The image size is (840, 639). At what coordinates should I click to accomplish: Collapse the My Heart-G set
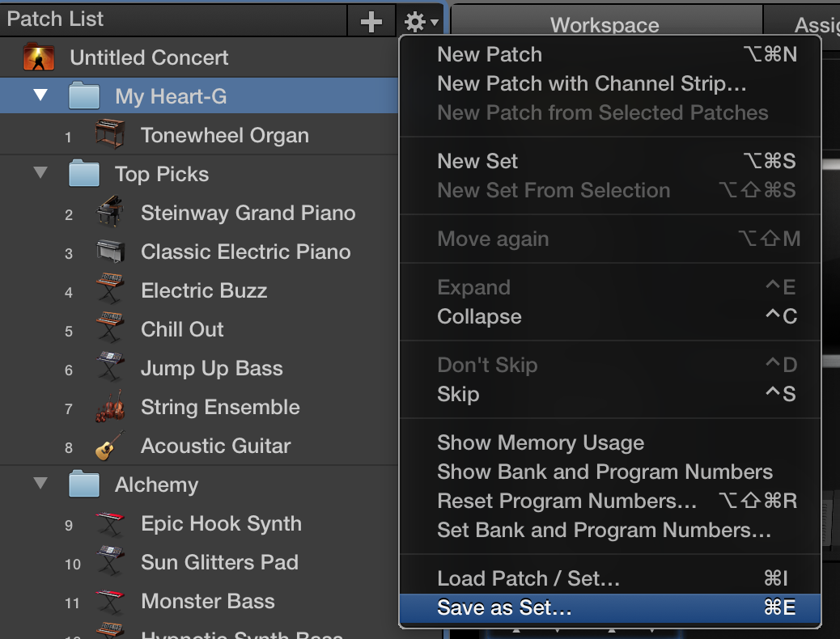tap(40, 95)
